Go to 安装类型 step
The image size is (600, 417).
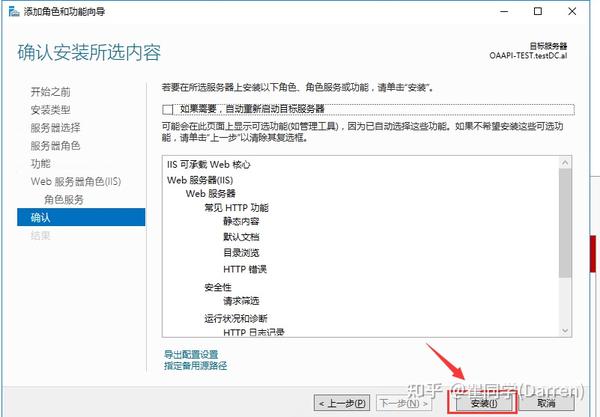point(51,110)
